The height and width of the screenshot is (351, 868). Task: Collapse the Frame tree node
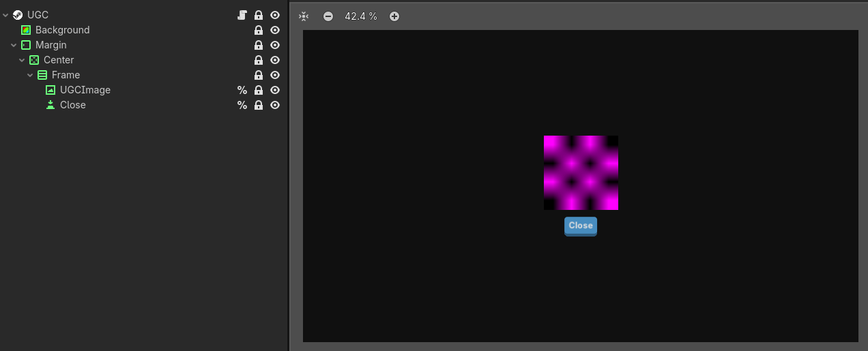pyautogui.click(x=30, y=75)
